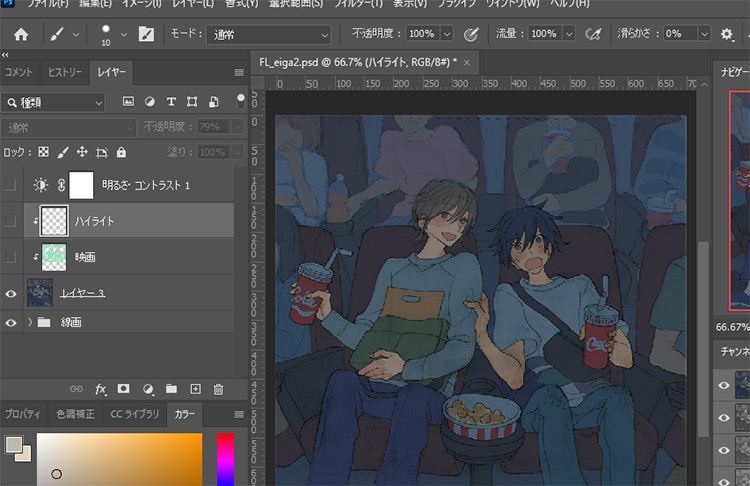Switch to the 色調補正 tab

76,413
